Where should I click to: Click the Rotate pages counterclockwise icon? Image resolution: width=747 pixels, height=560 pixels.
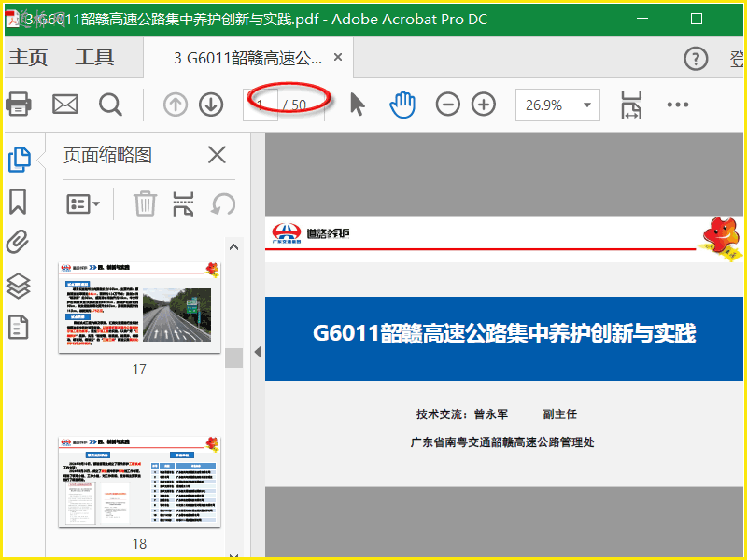click(223, 203)
